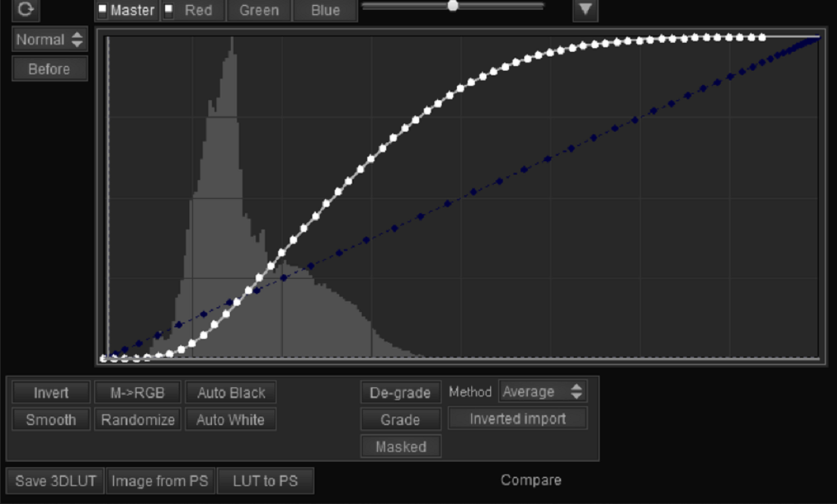Click the slider handle above the curve
The width and height of the screenshot is (837, 504).
tap(453, 6)
